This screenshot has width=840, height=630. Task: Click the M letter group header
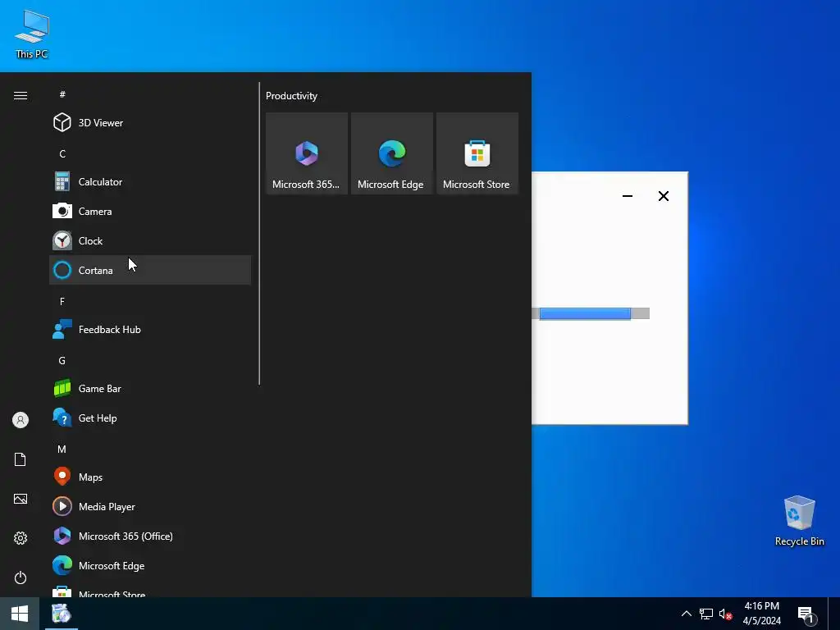[x=62, y=449]
